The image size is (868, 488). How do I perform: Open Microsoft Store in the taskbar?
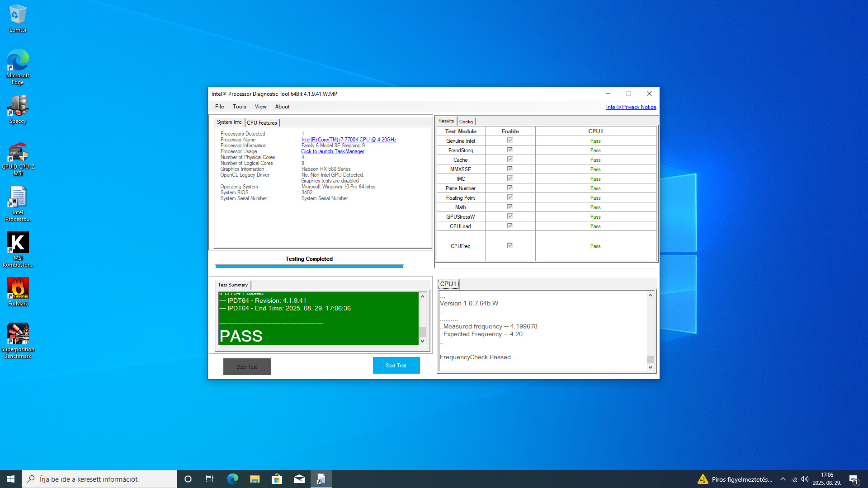(277, 479)
